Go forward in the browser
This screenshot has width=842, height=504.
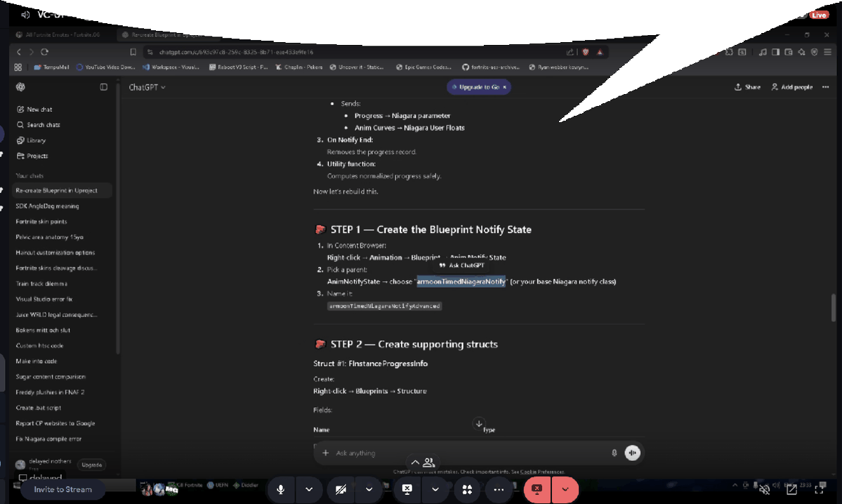[31, 52]
